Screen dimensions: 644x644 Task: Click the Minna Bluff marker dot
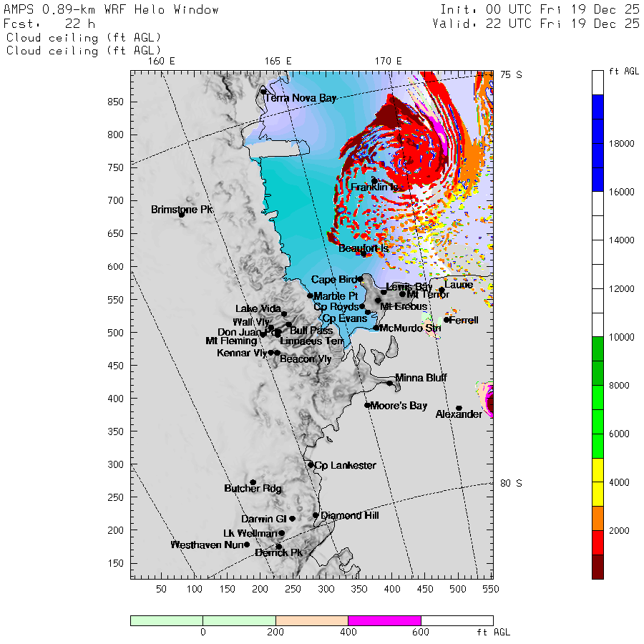tap(390, 383)
